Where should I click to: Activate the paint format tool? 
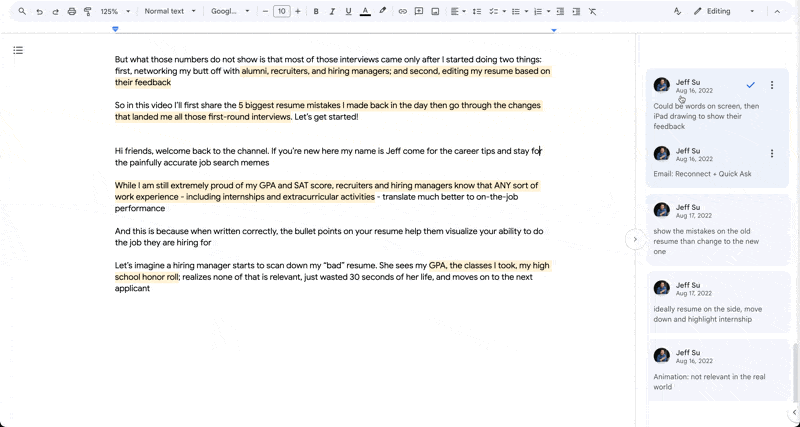(x=88, y=11)
